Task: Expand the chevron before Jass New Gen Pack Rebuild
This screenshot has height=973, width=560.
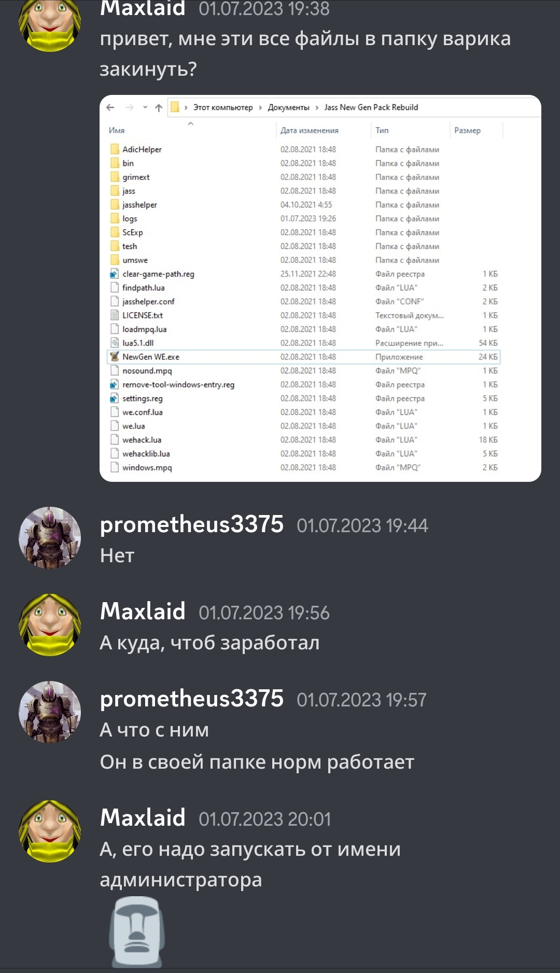Action: coord(317,107)
